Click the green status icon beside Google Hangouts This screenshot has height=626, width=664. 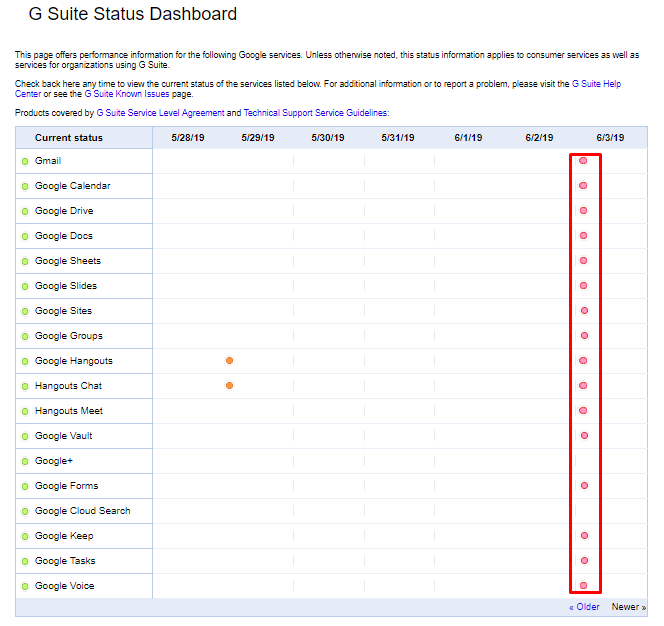click(x=25, y=361)
